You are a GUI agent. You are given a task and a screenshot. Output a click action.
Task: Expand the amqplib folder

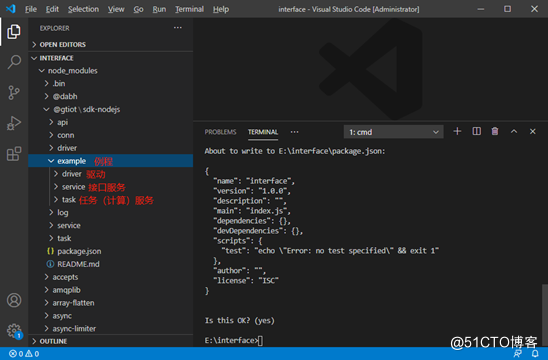click(x=110, y=290)
